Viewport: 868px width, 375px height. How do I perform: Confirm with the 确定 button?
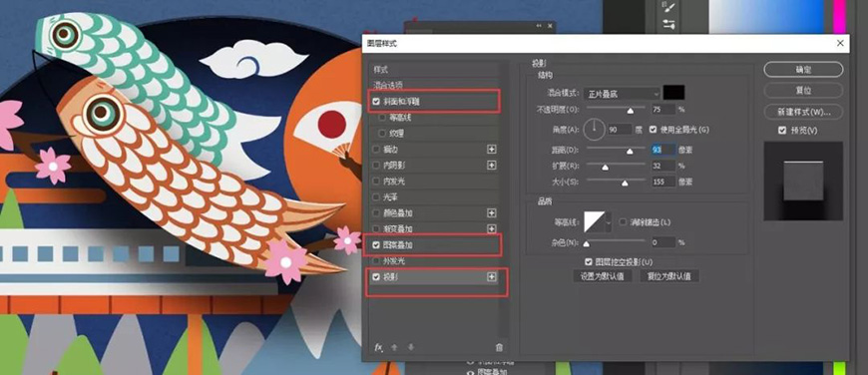[803, 70]
